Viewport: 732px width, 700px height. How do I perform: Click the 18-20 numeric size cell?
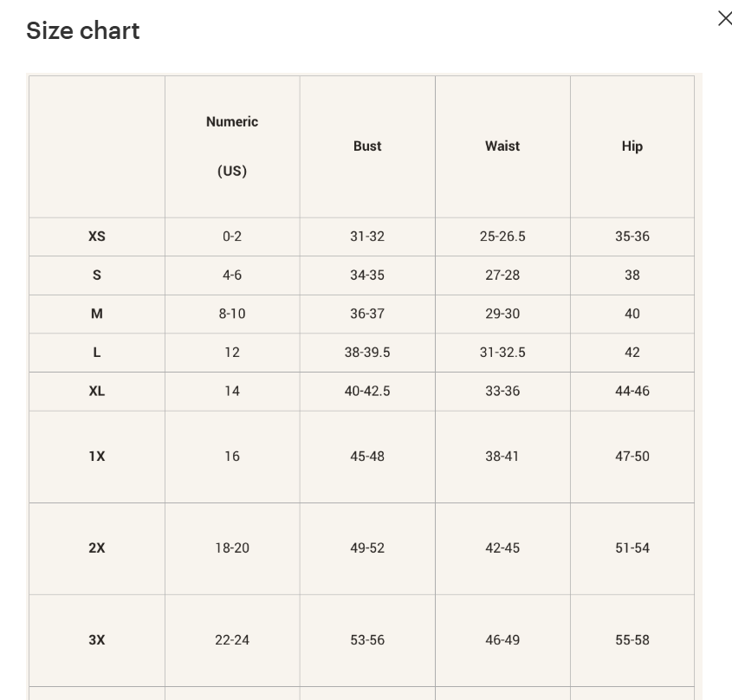pyautogui.click(x=232, y=548)
